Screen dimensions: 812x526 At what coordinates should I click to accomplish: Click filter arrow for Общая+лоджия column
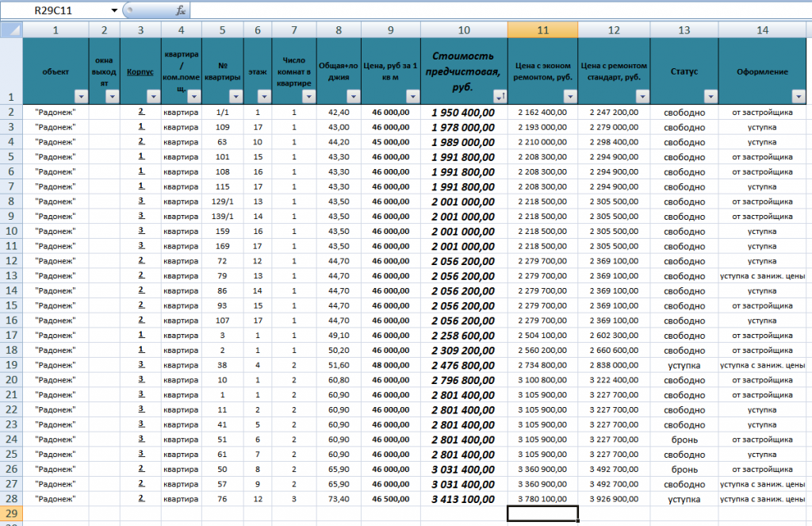pos(353,96)
